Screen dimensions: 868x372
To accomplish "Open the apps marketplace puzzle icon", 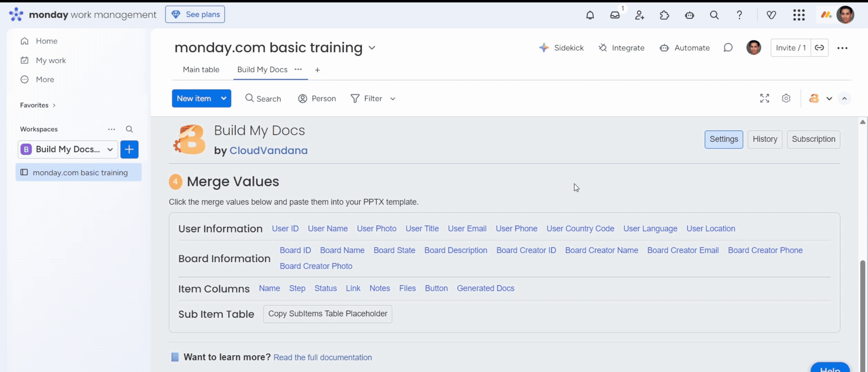I will [664, 15].
